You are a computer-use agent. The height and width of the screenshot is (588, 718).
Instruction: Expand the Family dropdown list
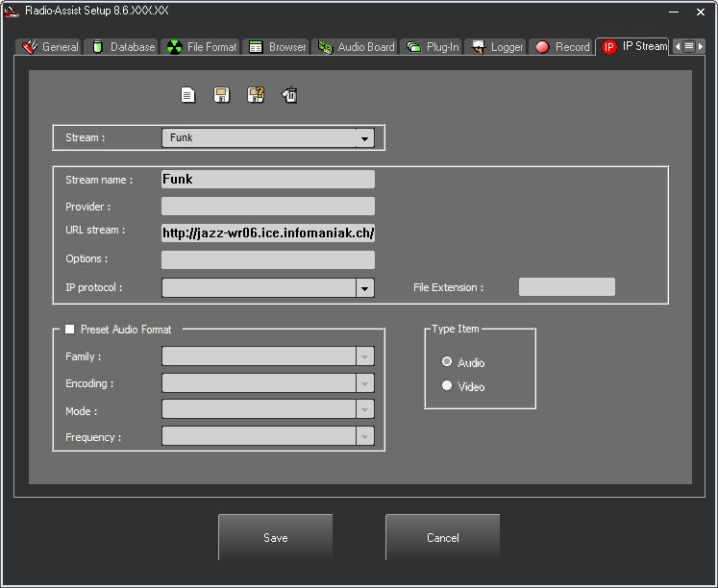coord(364,356)
